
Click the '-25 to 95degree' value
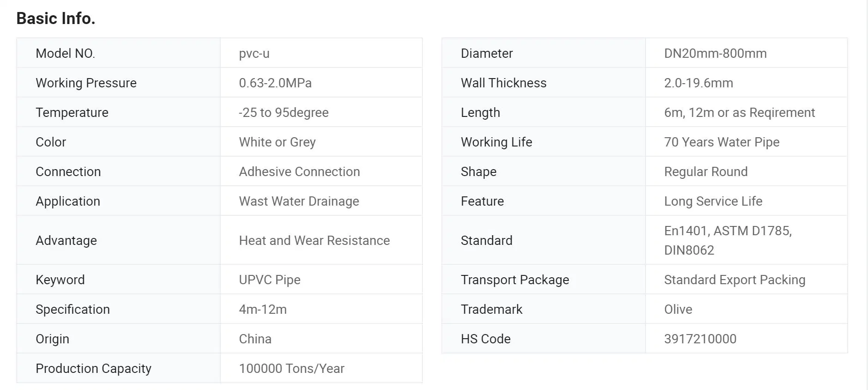point(283,112)
